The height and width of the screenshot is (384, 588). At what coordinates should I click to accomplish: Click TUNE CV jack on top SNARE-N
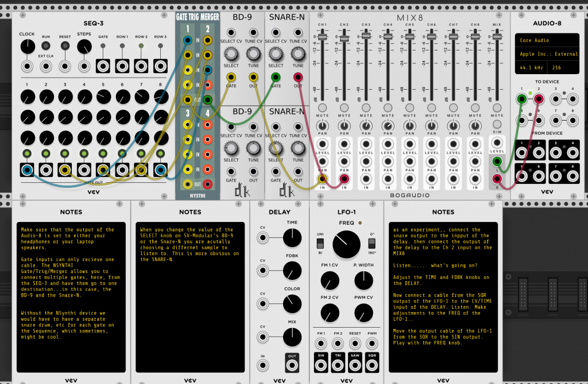point(298,33)
